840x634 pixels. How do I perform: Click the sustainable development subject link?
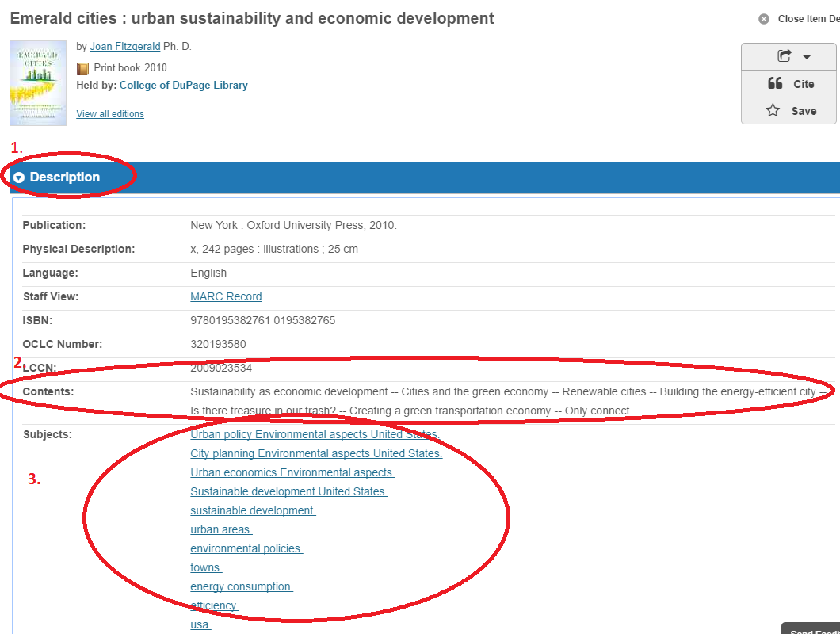click(x=253, y=510)
